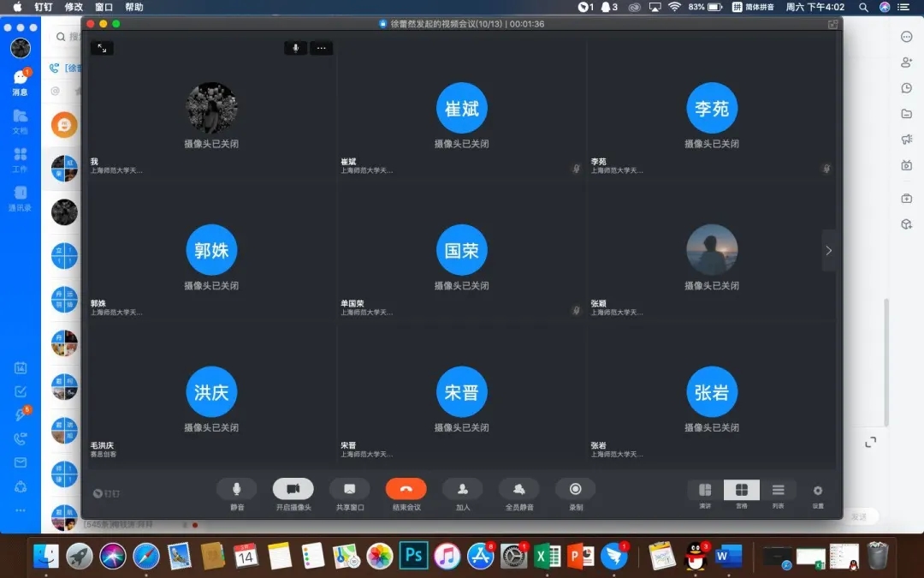This screenshot has width=924, height=578.
Task: Mute everyone with 全员静音
Action: coord(519,489)
